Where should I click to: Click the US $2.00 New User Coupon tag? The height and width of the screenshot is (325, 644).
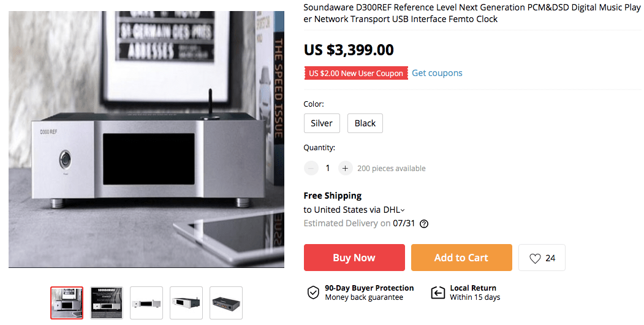[356, 74]
